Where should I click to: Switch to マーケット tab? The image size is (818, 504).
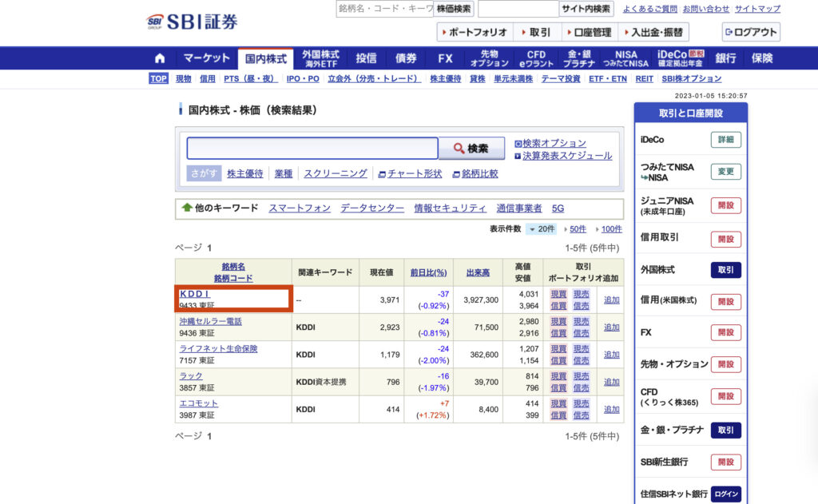click(x=207, y=58)
